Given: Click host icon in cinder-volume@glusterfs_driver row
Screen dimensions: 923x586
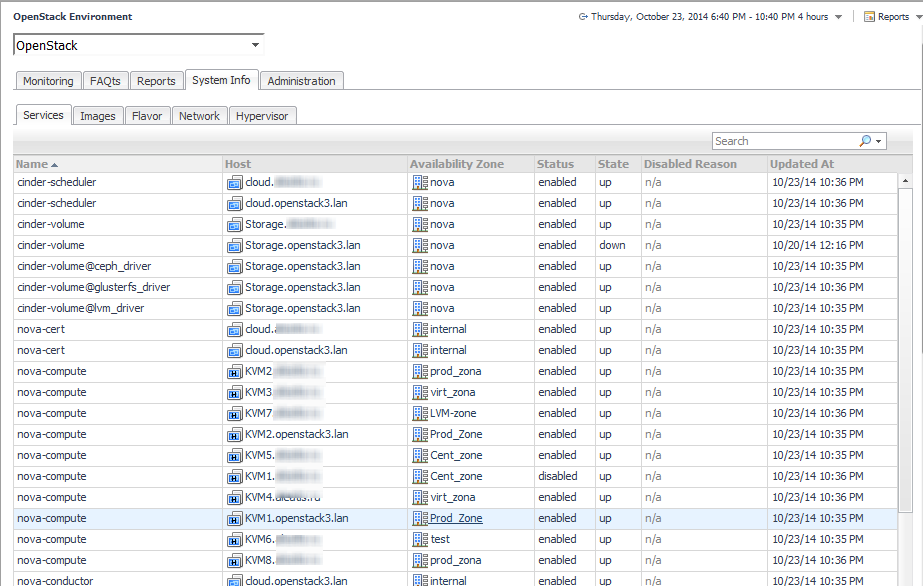Looking at the screenshot, I should click(234, 288).
